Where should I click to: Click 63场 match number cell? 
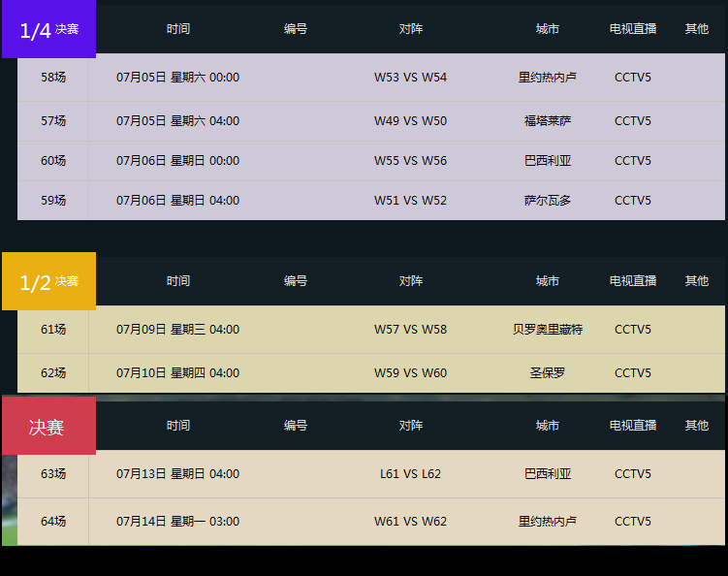click(53, 474)
